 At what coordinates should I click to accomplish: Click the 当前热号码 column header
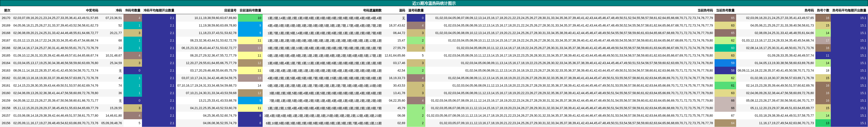tap(705, 10)
